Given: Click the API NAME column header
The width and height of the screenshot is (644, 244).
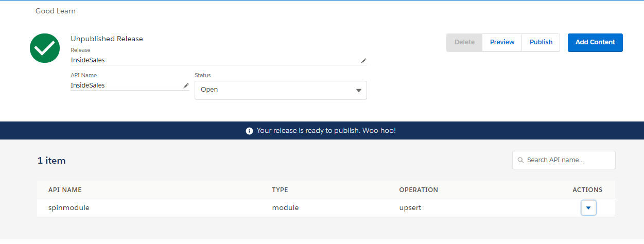Looking at the screenshot, I should pos(65,190).
